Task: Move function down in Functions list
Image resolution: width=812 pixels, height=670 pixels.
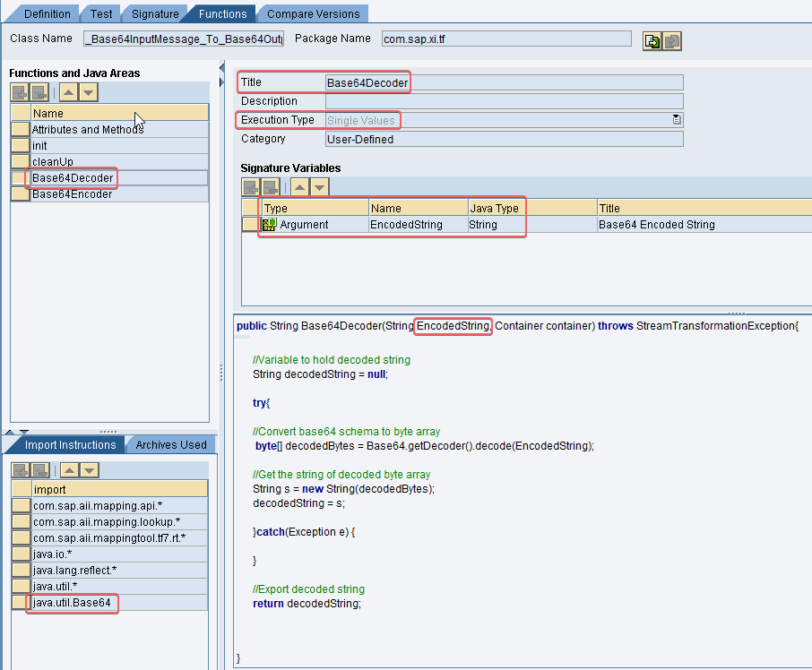Action: [89, 93]
